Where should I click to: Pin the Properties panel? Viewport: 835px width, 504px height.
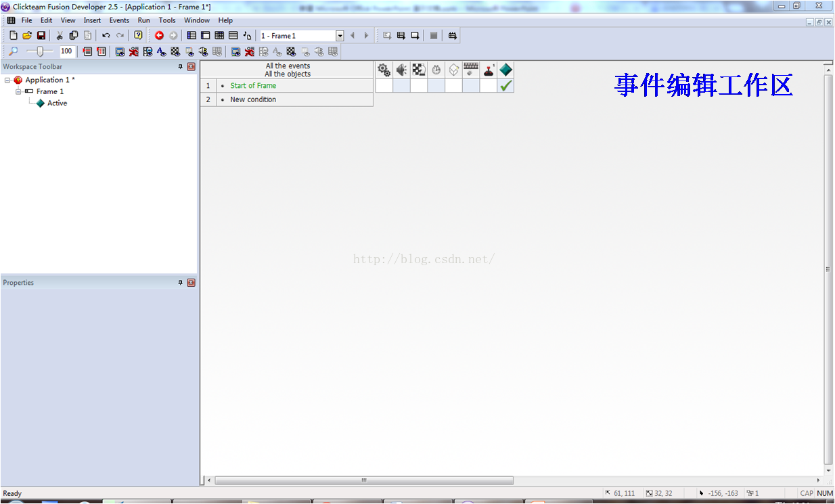pyautogui.click(x=179, y=282)
